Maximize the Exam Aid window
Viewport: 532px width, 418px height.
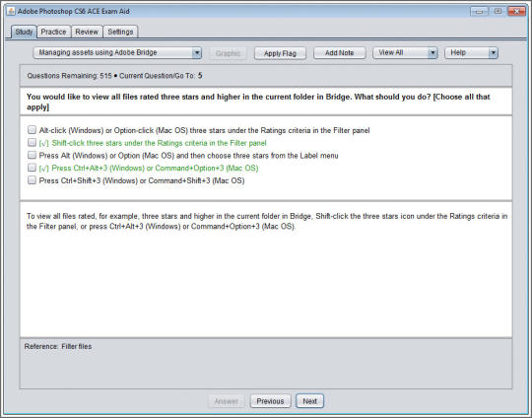(x=498, y=12)
